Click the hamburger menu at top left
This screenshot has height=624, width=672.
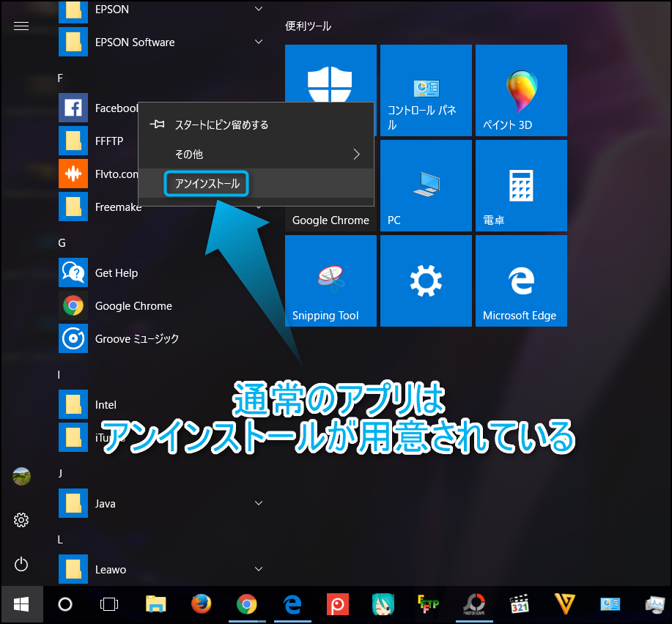(21, 26)
